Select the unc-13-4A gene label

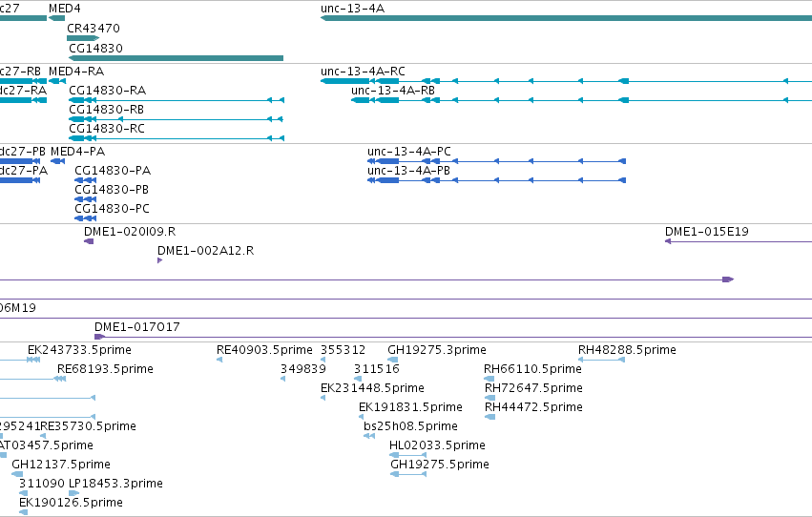coord(352,9)
